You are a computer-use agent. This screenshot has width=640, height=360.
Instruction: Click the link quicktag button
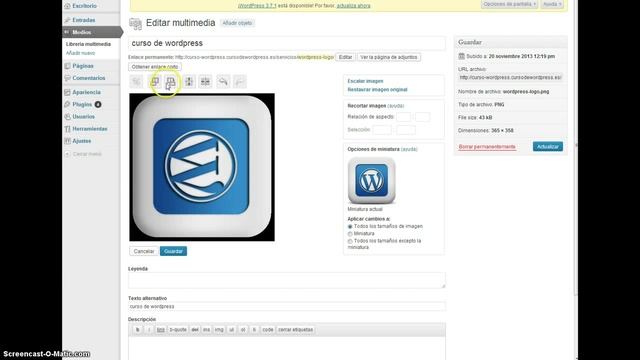coord(161,330)
